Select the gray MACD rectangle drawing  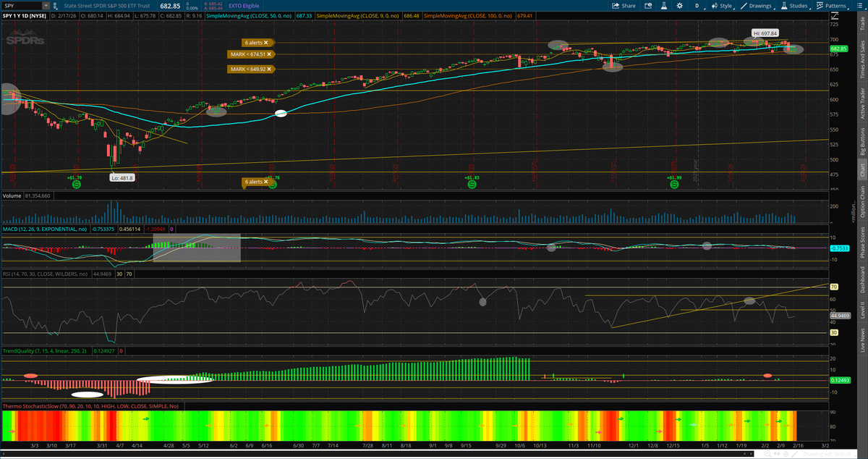click(x=196, y=248)
